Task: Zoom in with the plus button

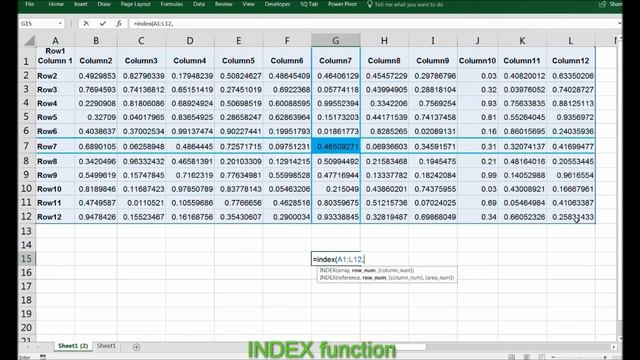Action: [x=605, y=357]
